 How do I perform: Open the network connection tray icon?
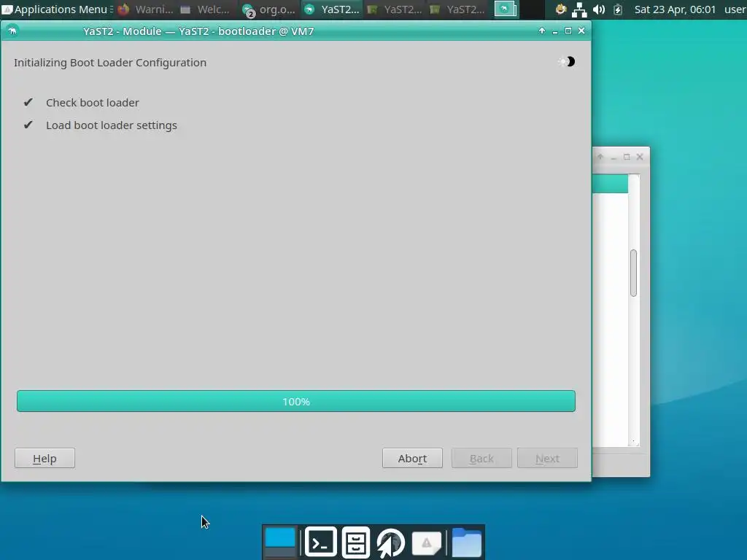pos(579,9)
